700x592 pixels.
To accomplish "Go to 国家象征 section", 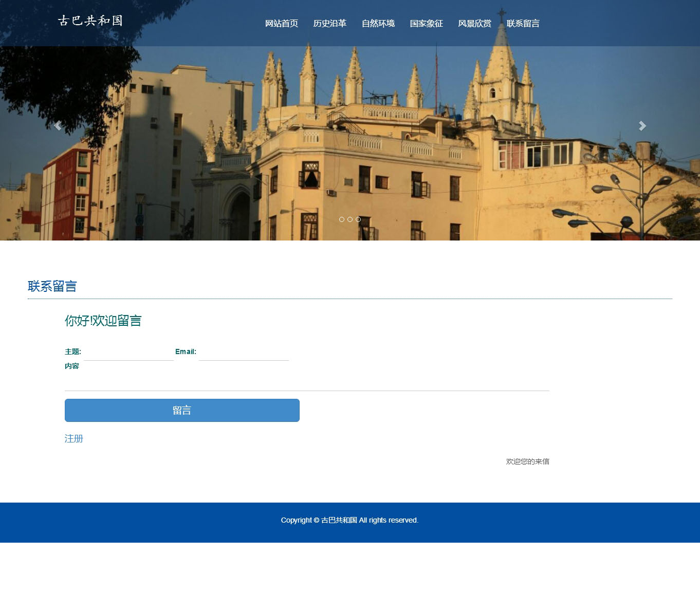I will [427, 24].
